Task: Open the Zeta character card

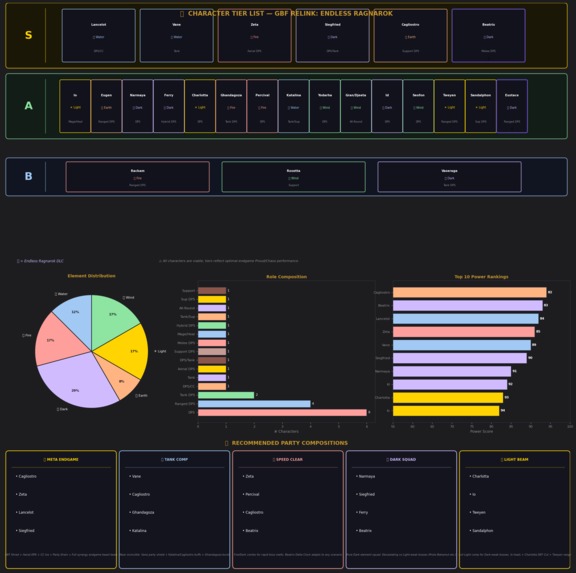Action: 255,36
